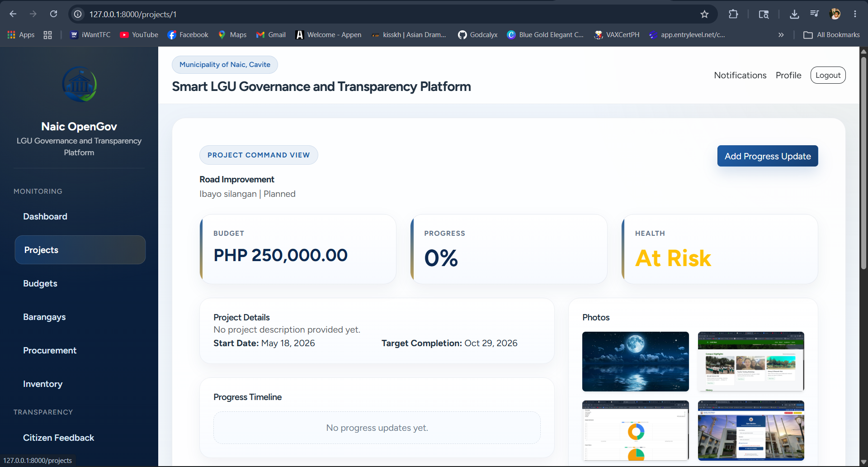
Task: Open the iWantTFC bookmark
Action: (x=90, y=35)
